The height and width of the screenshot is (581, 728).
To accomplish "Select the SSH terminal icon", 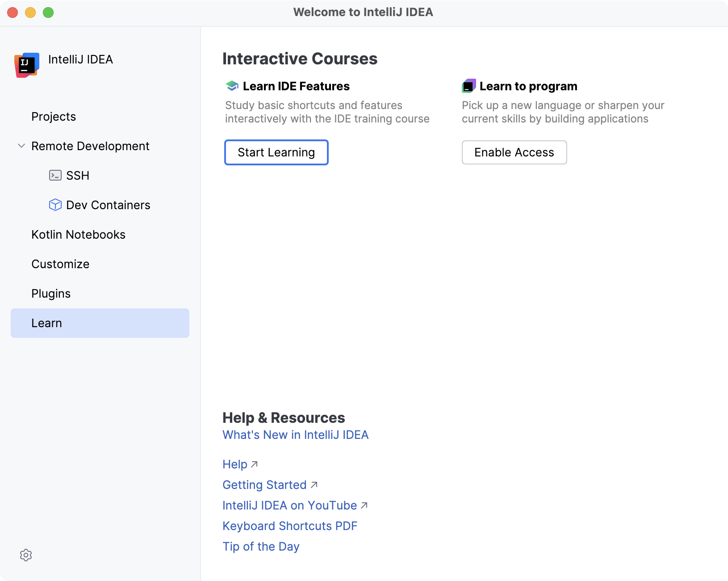I will click(x=55, y=175).
